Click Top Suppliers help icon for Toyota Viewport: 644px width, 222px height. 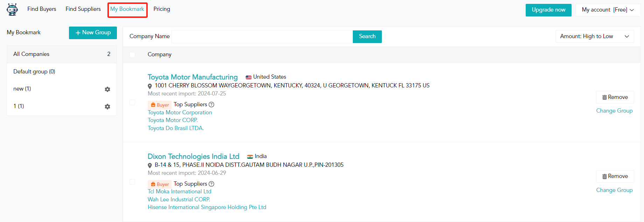[x=211, y=105]
